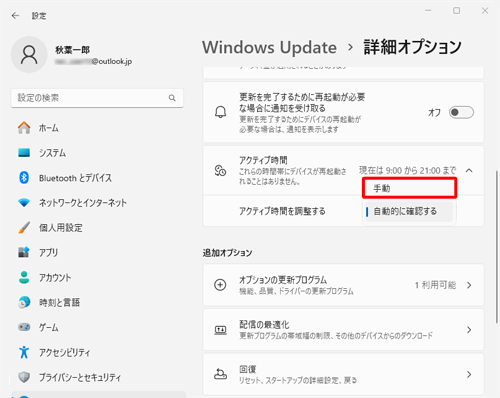Click the search magnifier icon
Screen dimensions: 500x398
tap(172, 98)
